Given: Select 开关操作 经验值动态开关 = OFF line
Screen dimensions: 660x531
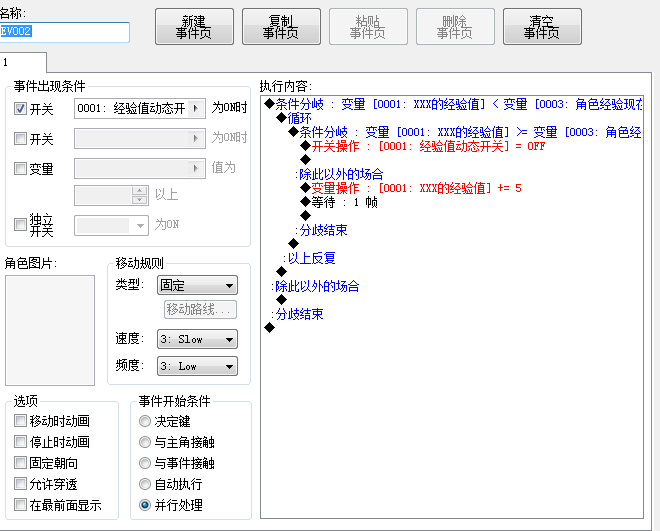Looking at the screenshot, I should pyautogui.click(x=423, y=146).
